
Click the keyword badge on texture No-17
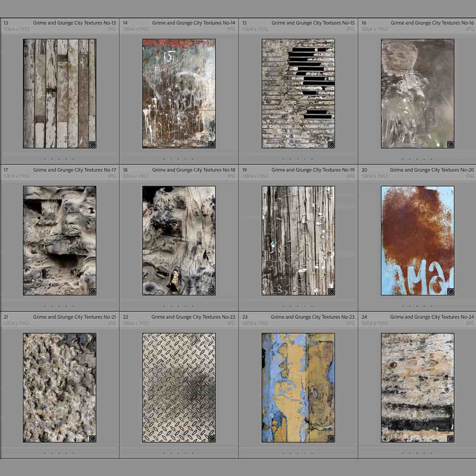92,291
